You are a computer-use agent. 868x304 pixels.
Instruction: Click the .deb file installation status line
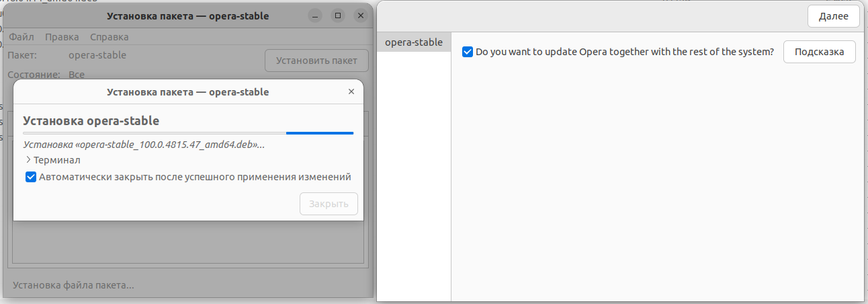pyautogui.click(x=144, y=144)
